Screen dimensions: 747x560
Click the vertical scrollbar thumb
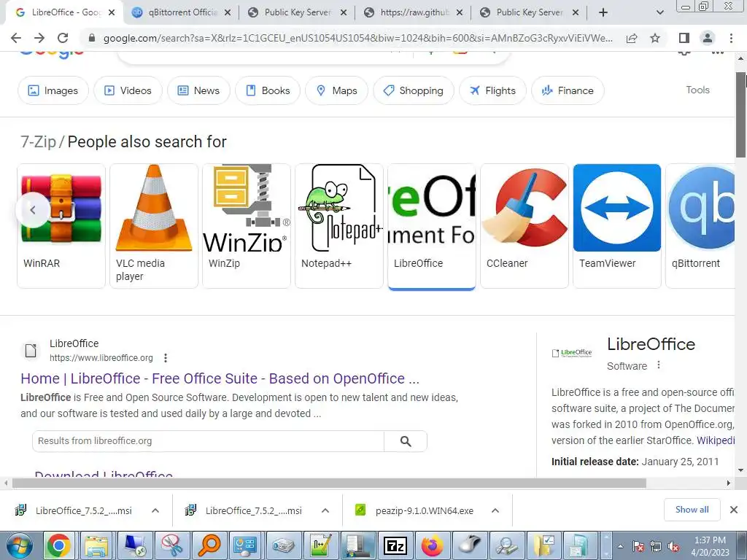click(x=741, y=114)
